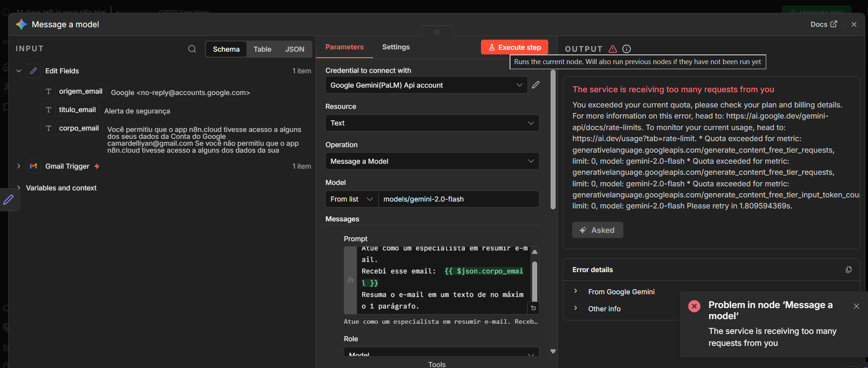Click the output info circle icon
868x368 pixels.
coord(627,49)
